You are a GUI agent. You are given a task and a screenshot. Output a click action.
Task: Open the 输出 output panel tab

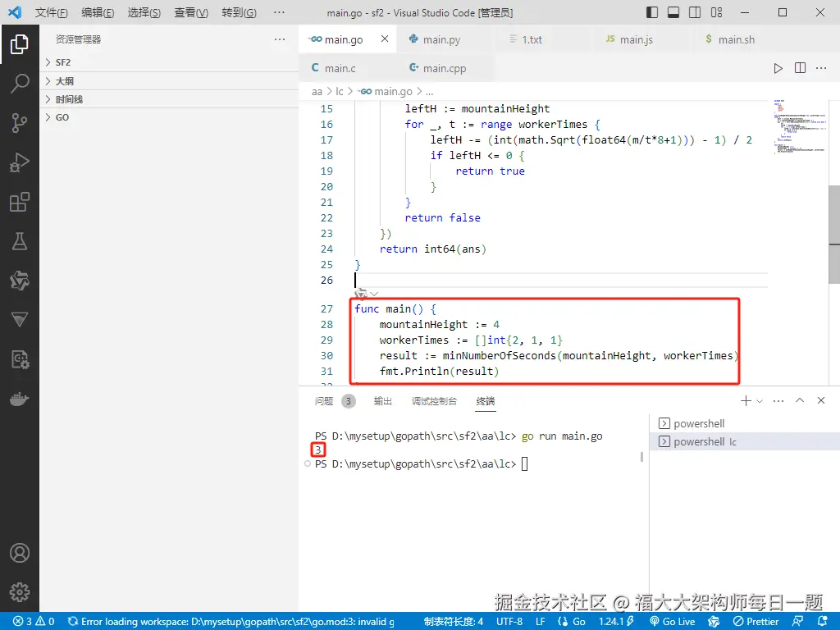coord(382,400)
